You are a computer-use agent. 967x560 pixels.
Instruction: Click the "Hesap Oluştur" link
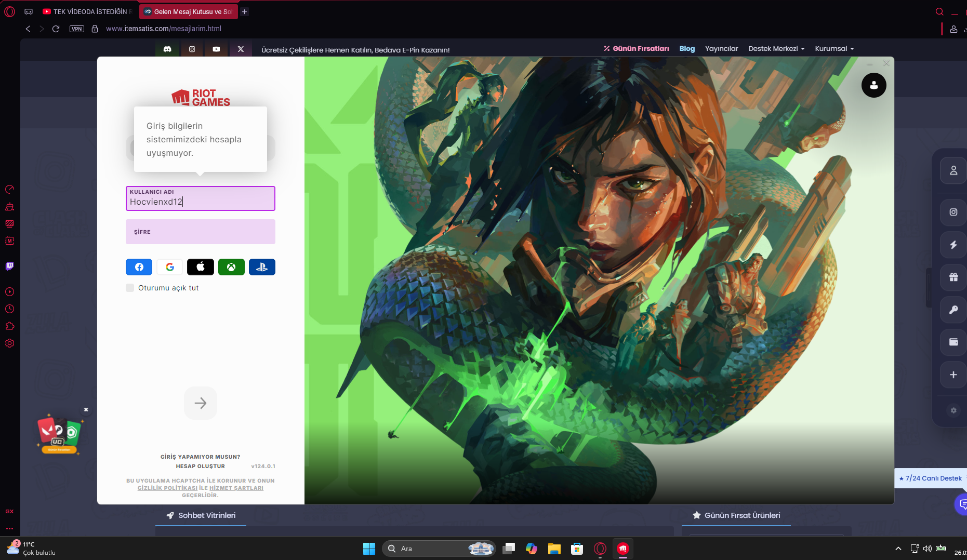click(201, 466)
